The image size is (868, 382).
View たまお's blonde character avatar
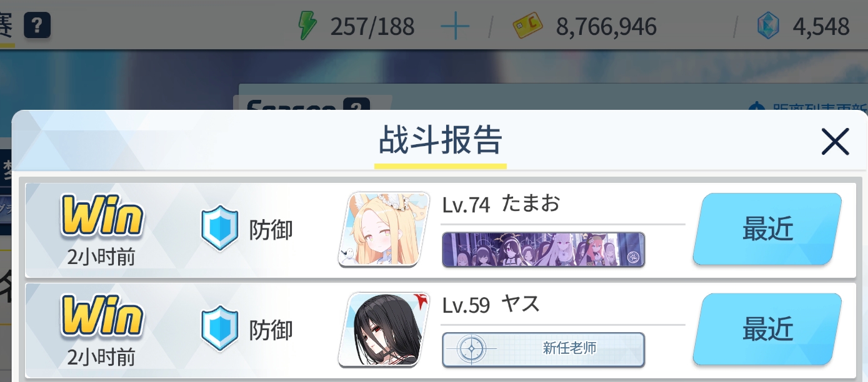[384, 229]
